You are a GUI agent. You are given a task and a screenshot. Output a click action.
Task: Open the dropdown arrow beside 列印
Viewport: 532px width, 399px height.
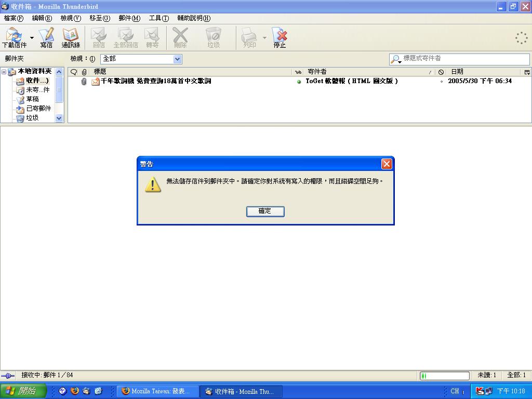coord(264,37)
